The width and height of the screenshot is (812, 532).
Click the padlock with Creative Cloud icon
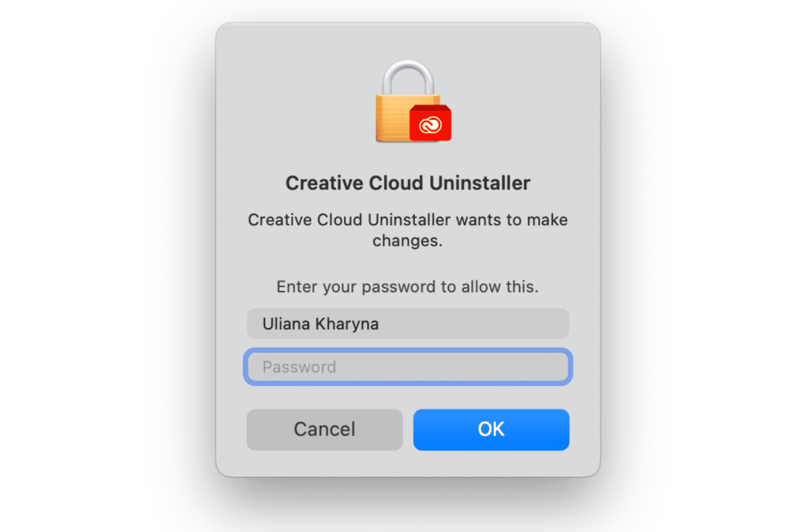[x=413, y=101]
